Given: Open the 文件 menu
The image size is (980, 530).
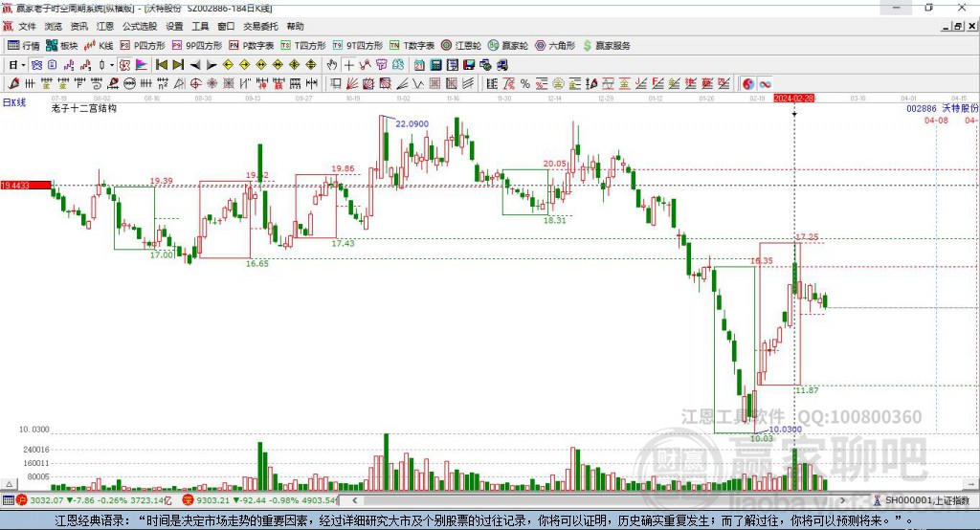Looking at the screenshot, I should tap(27, 26).
